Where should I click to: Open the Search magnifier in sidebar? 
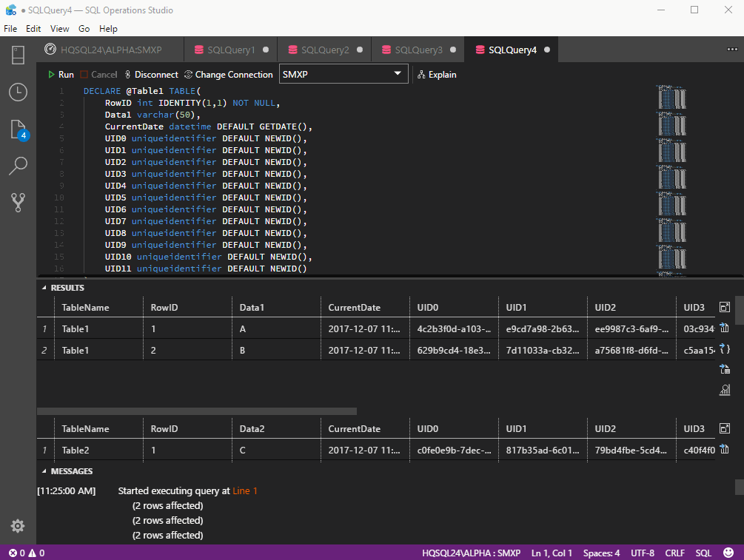(x=18, y=166)
